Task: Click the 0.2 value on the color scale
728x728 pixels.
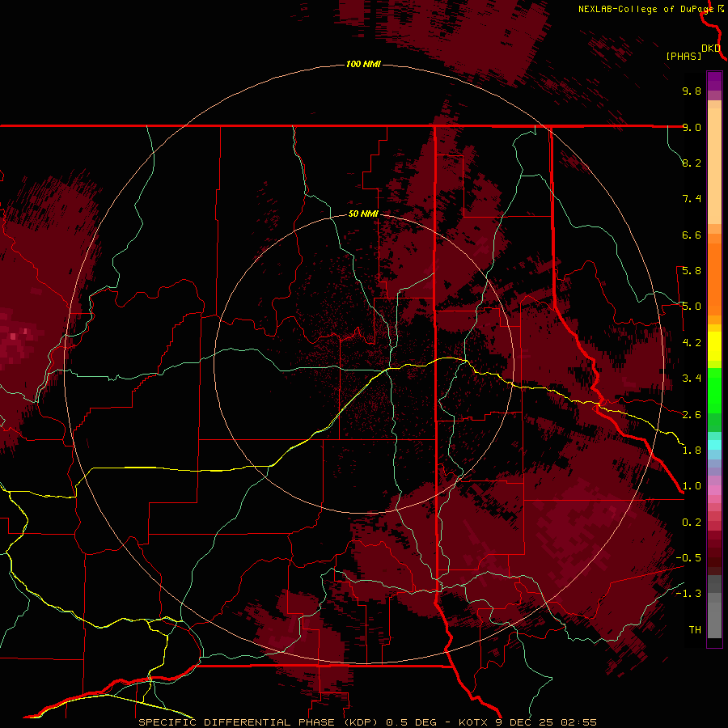Action: tap(692, 523)
